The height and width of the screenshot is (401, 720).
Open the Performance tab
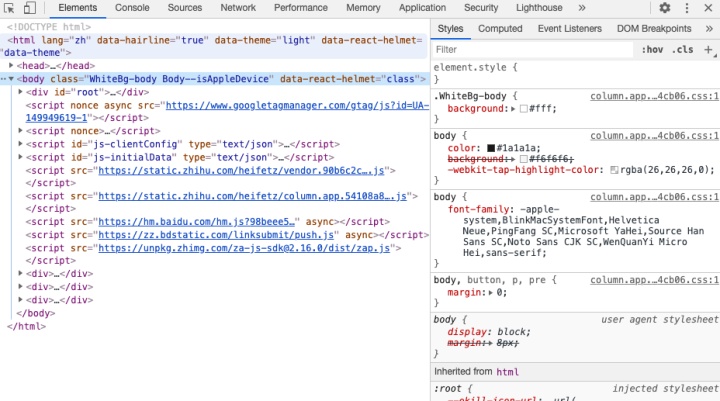click(x=301, y=8)
